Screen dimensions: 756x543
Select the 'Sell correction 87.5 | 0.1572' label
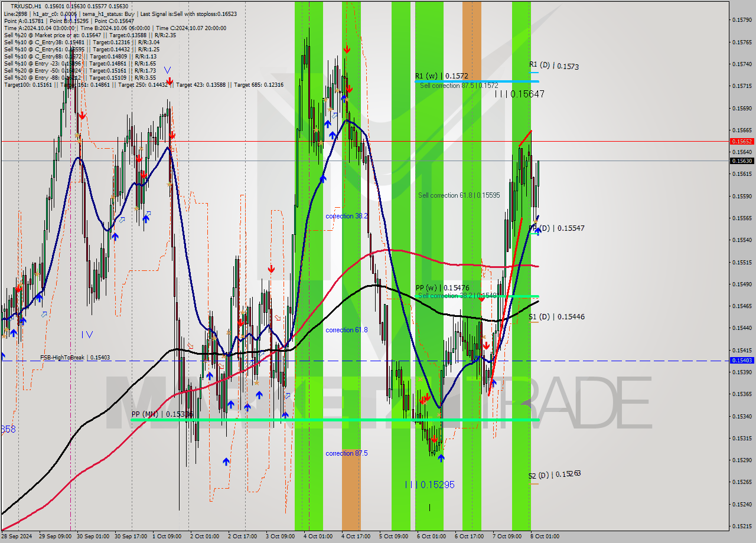[x=459, y=86]
